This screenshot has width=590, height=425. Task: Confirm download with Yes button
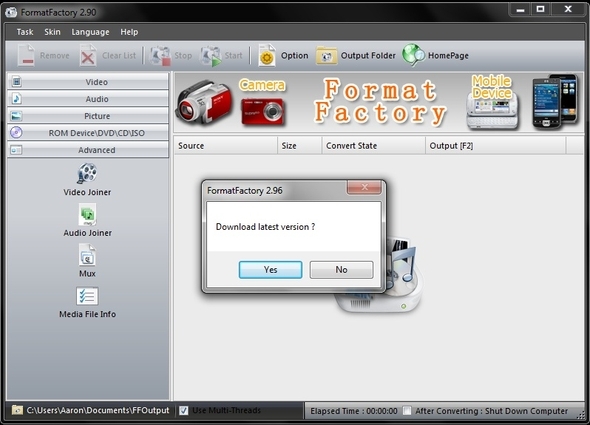(270, 270)
